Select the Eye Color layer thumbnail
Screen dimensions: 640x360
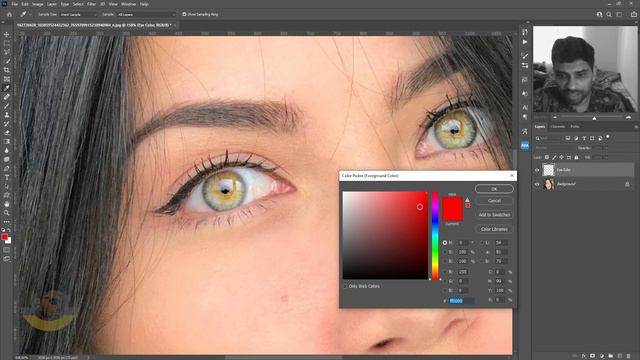[549, 170]
